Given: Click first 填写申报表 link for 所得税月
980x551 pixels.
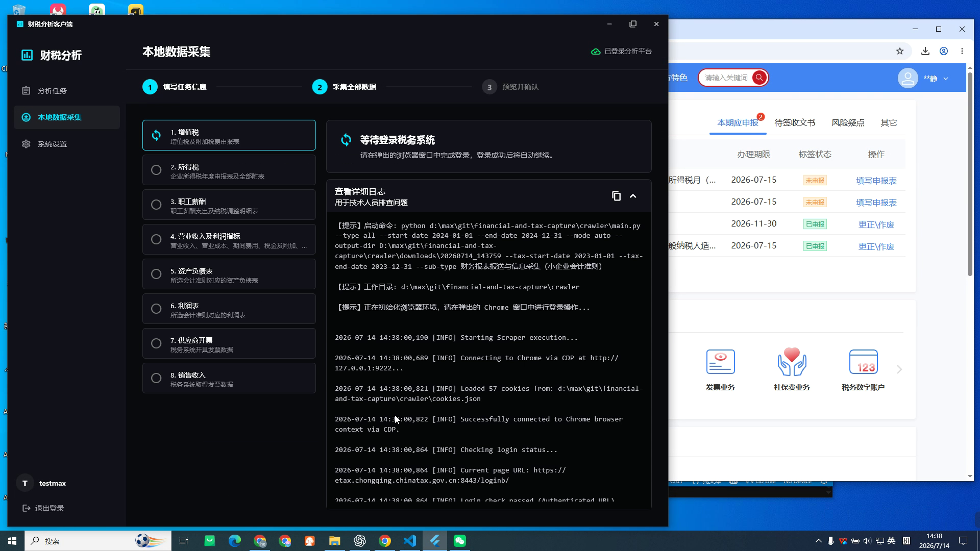Looking at the screenshot, I should 876,181.
